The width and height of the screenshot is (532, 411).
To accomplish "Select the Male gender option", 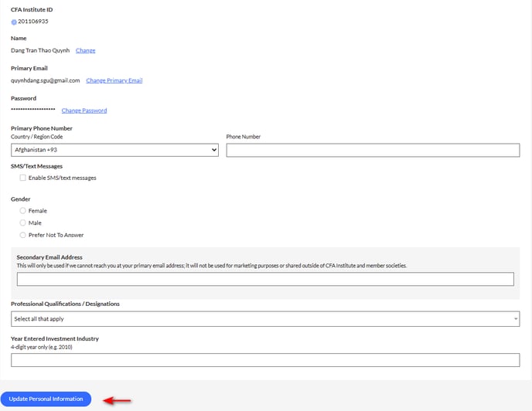I will tap(22, 222).
